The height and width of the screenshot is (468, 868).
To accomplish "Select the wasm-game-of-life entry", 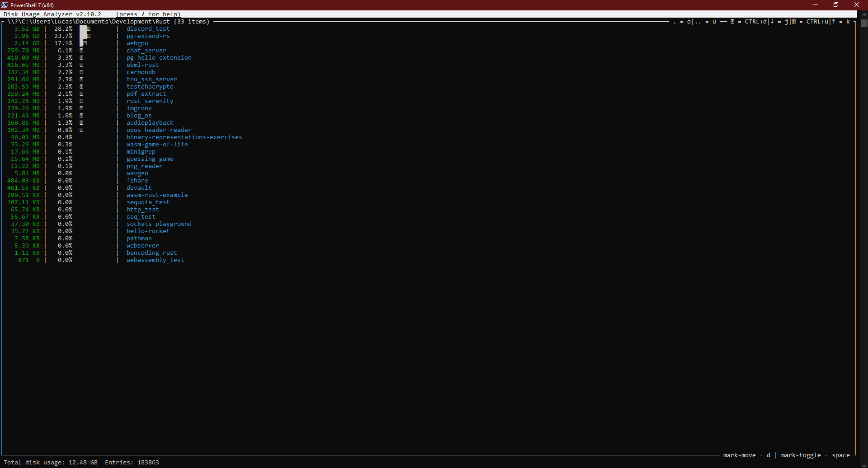I will point(157,145).
